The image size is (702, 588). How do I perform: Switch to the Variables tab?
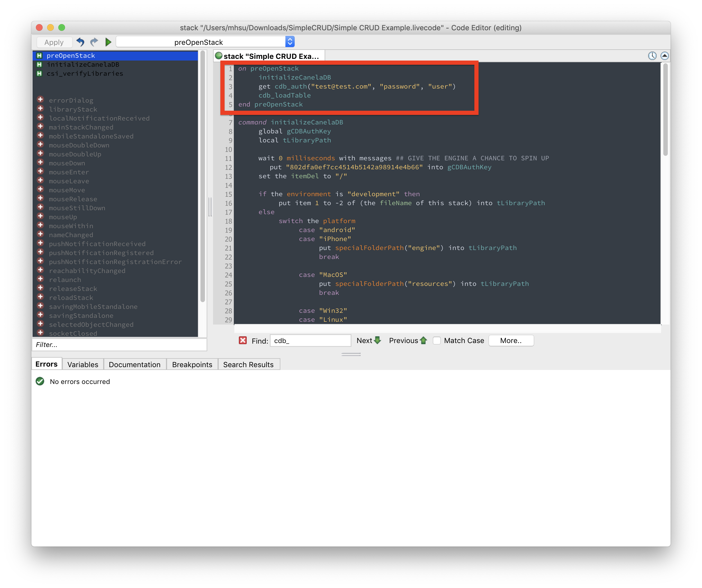click(x=83, y=365)
